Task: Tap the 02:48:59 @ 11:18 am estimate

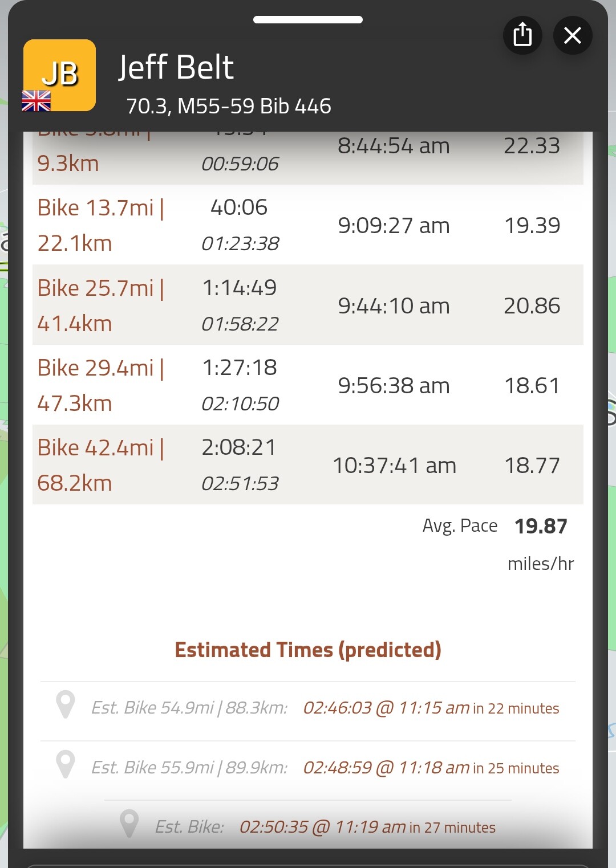Action: point(386,768)
